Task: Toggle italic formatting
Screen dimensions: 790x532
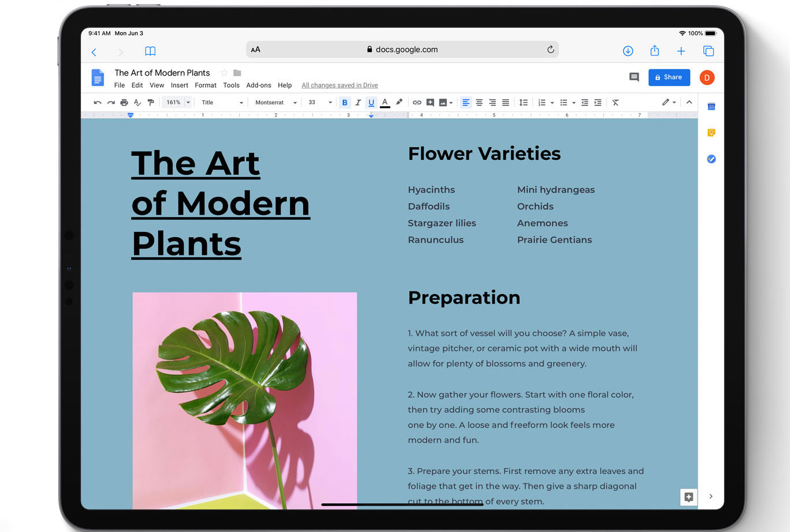Action: 358,102
